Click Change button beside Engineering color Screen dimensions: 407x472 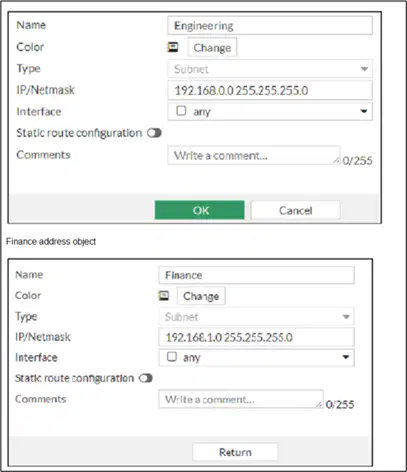point(212,48)
